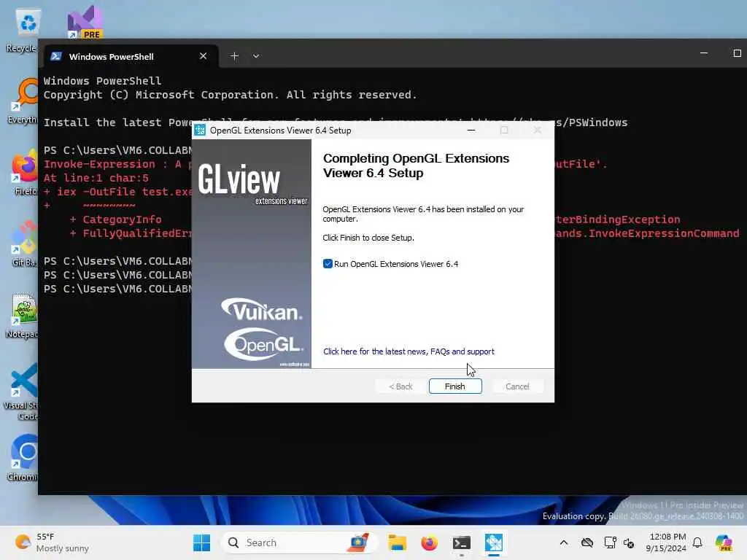Click the 'At line:1 char:5' error line
The image size is (747, 560).
click(96, 178)
